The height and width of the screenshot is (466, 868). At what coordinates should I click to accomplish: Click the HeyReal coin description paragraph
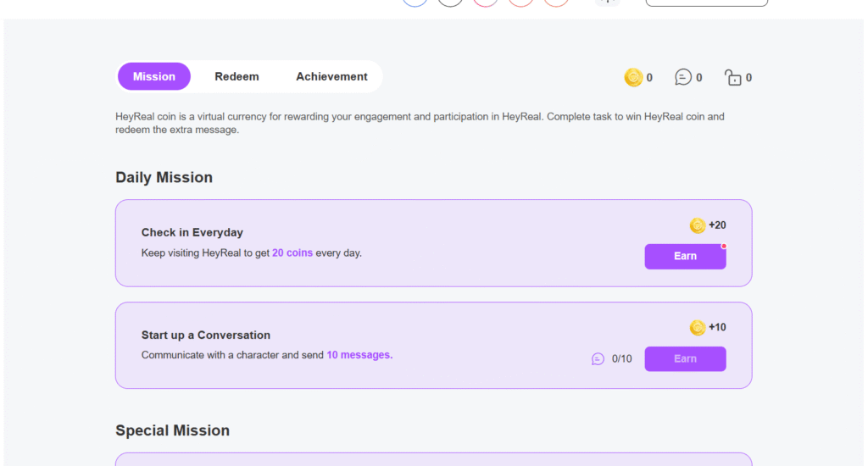point(420,123)
